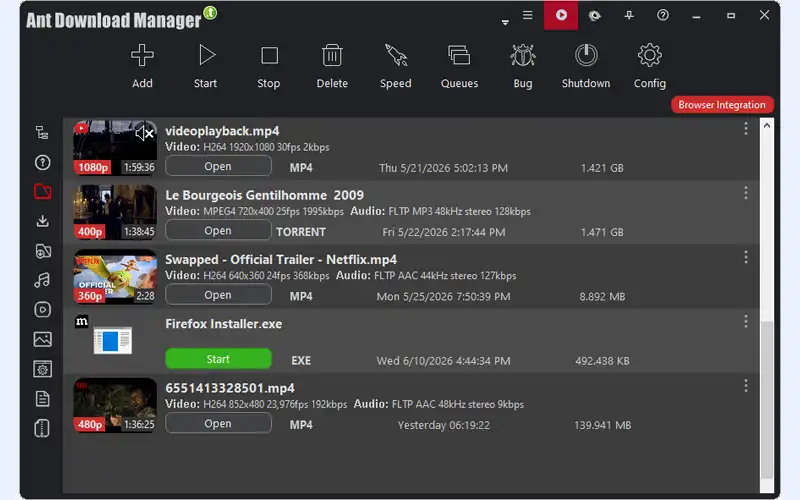
Task: Open more options for Le Bourgeois Gentilhomme
Action: click(746, 193)
